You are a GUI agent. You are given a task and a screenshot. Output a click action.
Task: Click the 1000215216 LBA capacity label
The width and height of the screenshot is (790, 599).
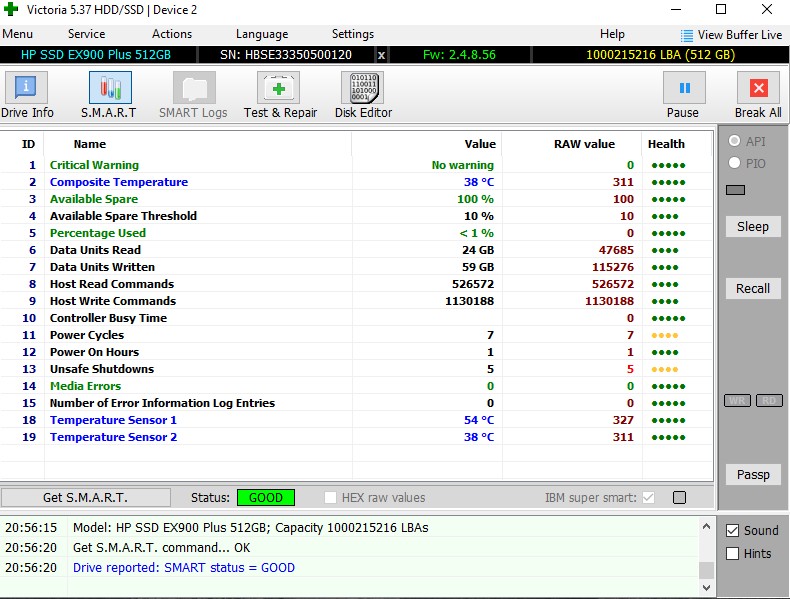(661, 55)
